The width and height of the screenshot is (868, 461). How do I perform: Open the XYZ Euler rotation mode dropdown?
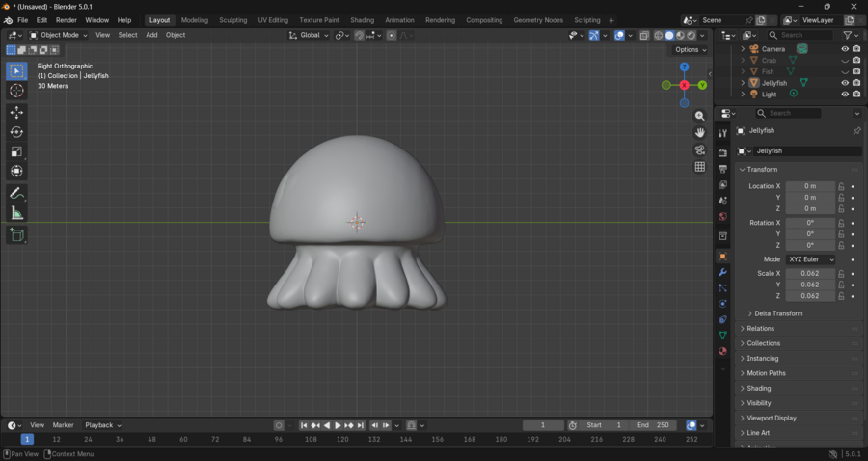[811, 259]
